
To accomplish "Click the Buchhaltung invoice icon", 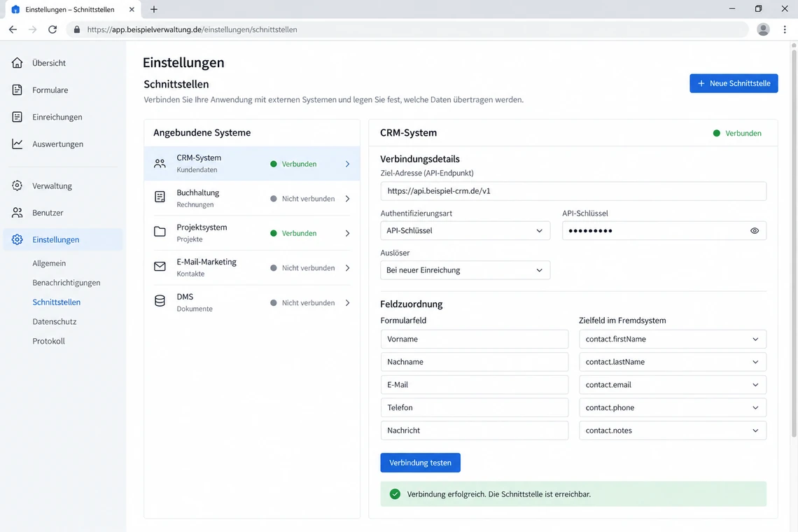I will click(160, 197).
